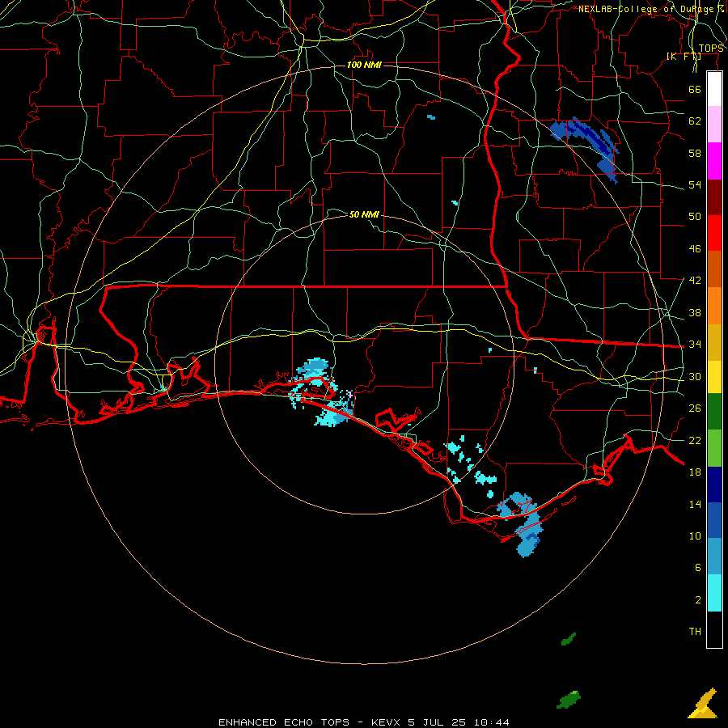Screen dimensions: 728x728
Task: Click the 18 scale label
Action: click(695, 472)
